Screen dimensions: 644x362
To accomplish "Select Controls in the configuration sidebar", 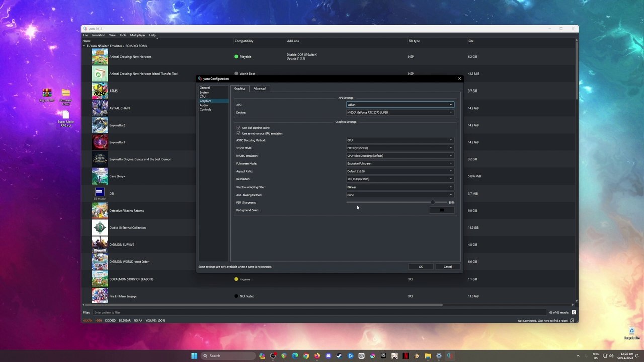I will pyautogui.click(x=205, y=110).
